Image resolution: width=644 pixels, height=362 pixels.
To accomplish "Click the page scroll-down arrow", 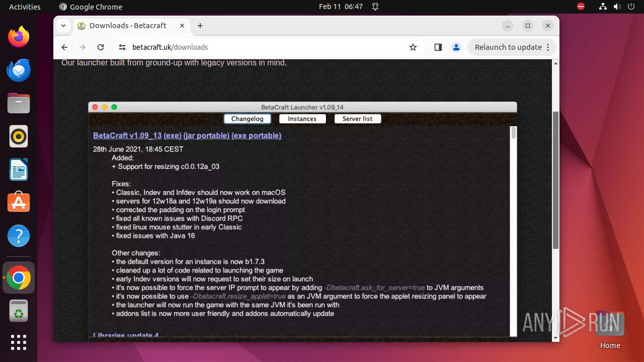I will click(555, 338).
